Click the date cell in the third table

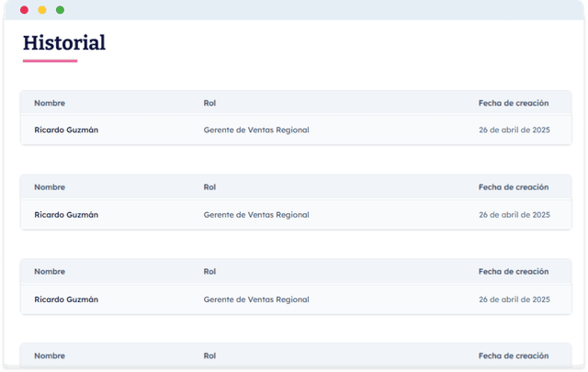click(514, 299)
